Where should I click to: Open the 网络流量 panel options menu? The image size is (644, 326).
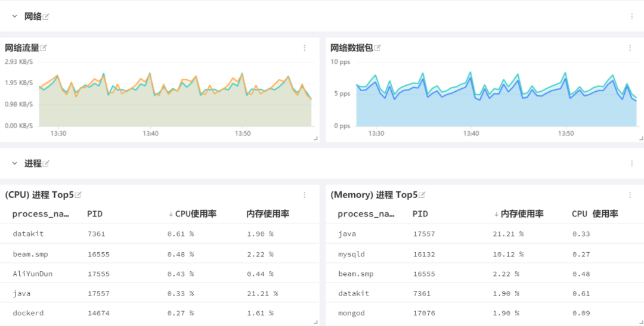pos(305,48)
